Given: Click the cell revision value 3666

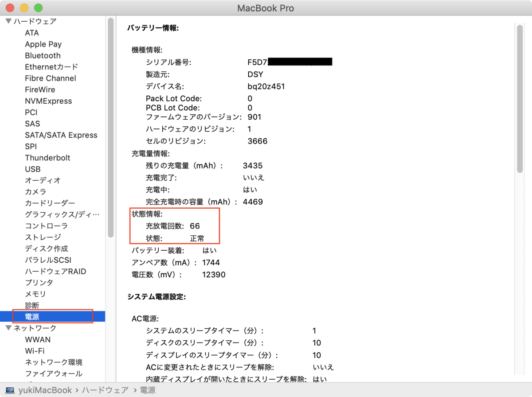Looking at the screenshot, I should click(258, 141).
